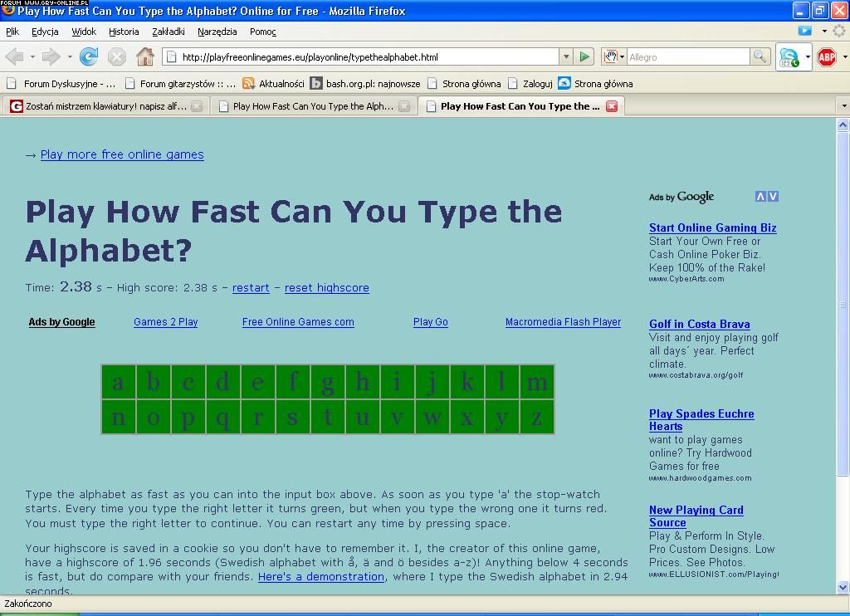Screen dimensions: 850x616
Task: Open Forum Dyskusyjne bookmark
Action: pos(61,84)
